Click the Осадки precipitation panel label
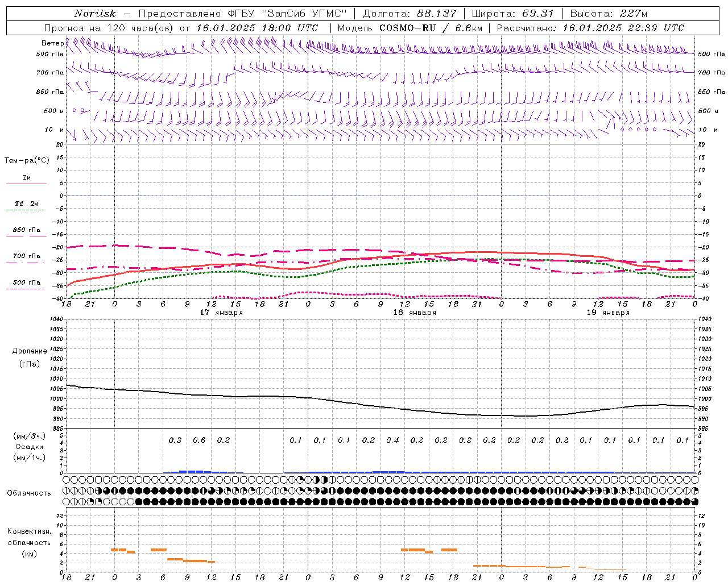This screenshot has width=728, height=582. [30, 447]
